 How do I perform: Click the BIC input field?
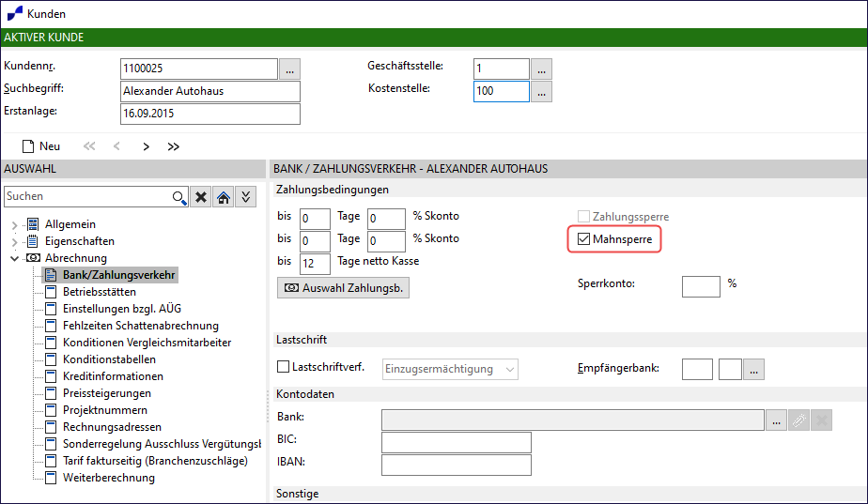(x=457, y=443)
